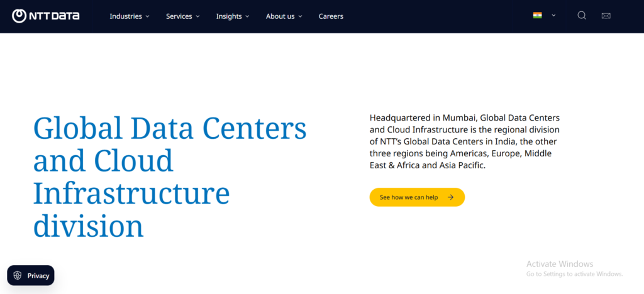Click See how we can help
Screen dimensions: 644x294
tap(417, 197)
